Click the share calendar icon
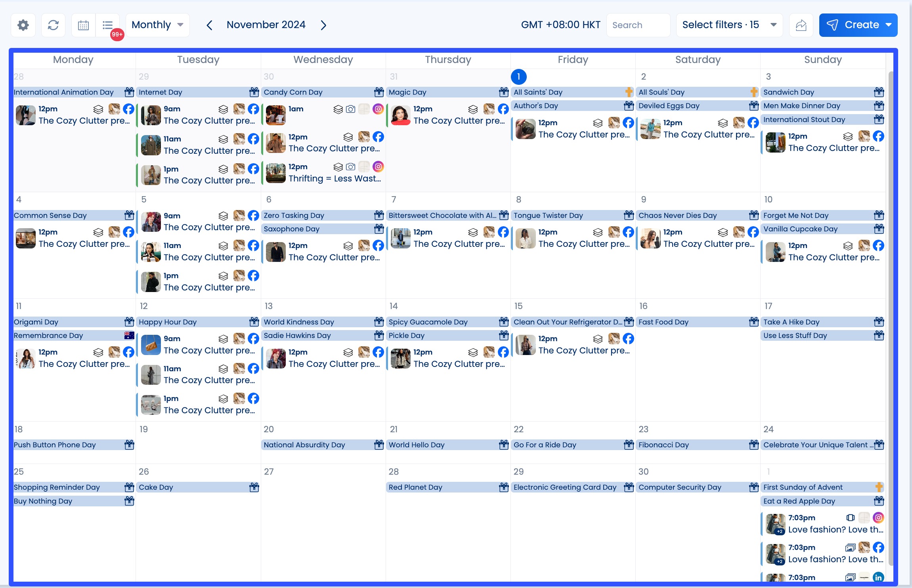912x588 pixels. tap(801, 25)
